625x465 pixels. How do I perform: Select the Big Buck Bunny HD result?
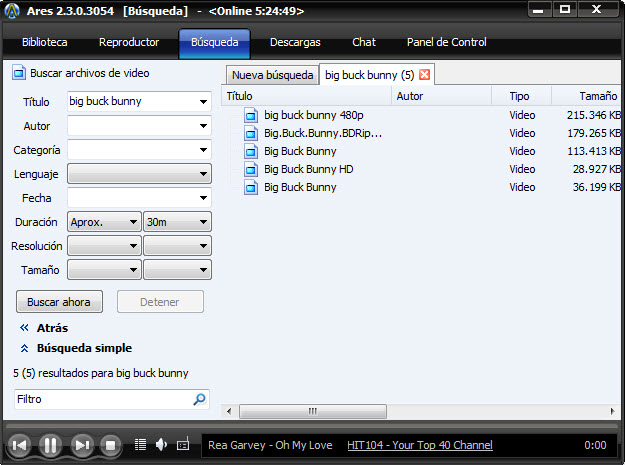(x=309, y=169)
